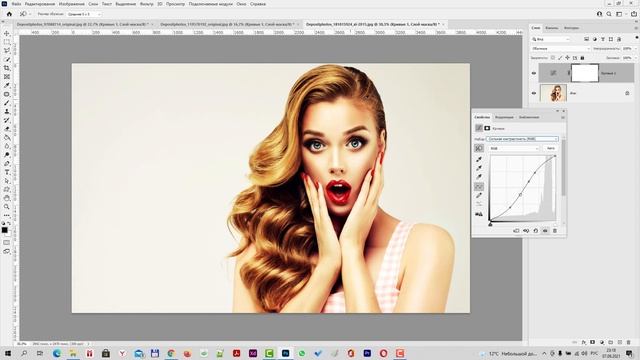This screenshot has width=640, height=360.
Task: Toggle the lock all layer icon
Action: coord(582,58)
